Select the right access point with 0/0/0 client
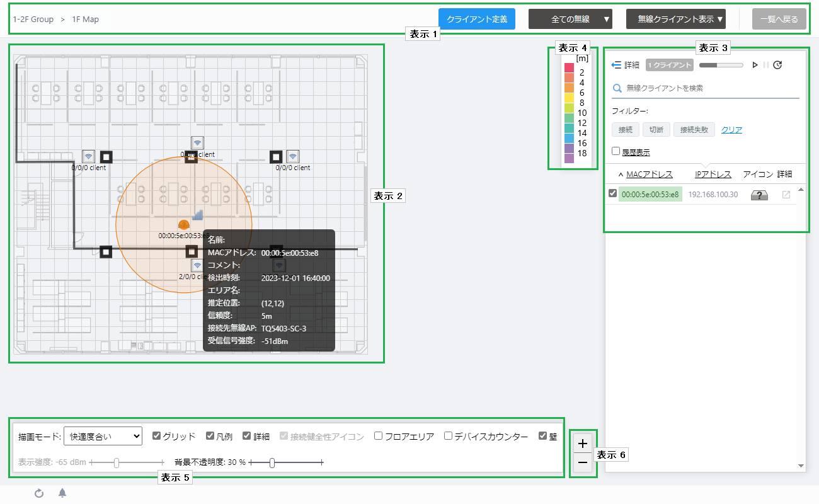819x504 pixels. click(292, 156)
